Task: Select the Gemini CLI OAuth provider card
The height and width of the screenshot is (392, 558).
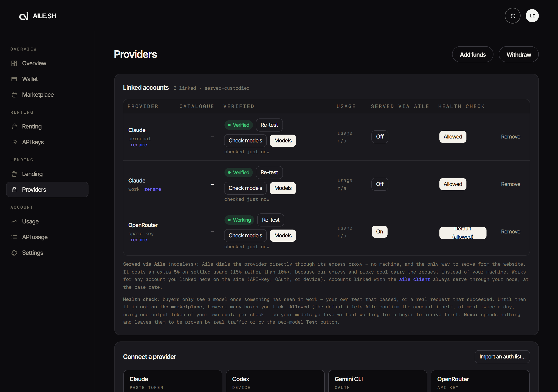Action: [378, 381]
